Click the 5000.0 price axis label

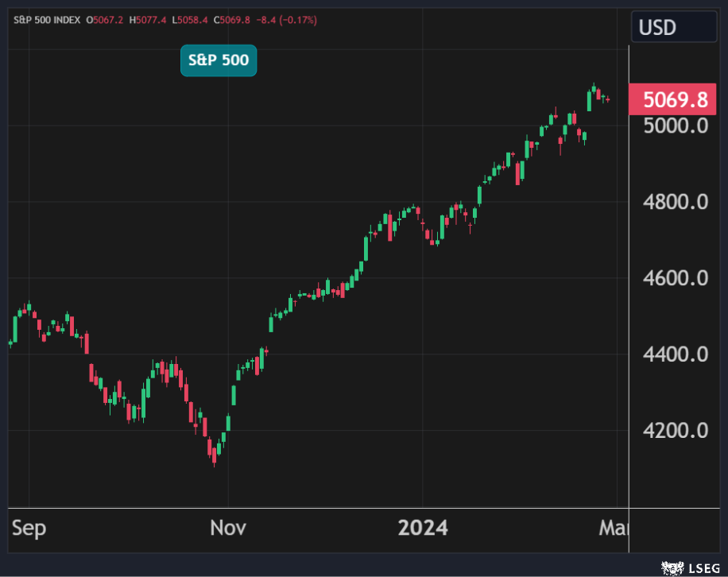coord(676,126)
